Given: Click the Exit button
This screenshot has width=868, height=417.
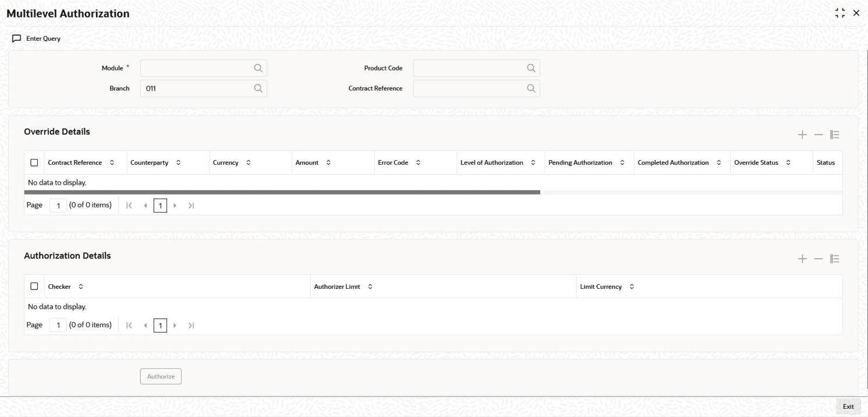Looking at the screenshot, I should point(848,407).
